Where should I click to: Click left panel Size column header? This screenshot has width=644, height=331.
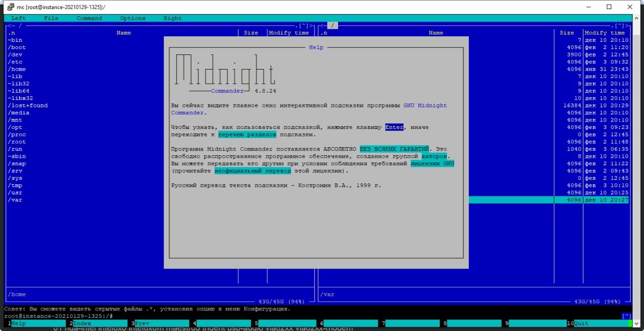point(251,33)
